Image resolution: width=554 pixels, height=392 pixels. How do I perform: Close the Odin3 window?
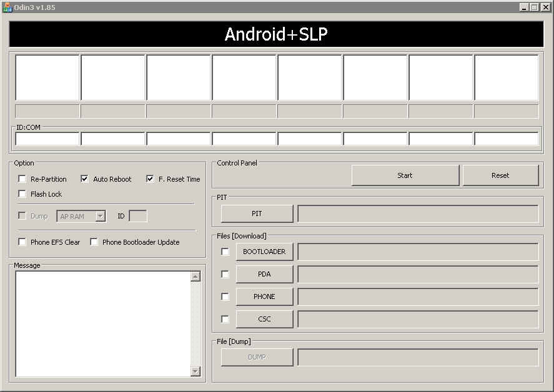545,7
